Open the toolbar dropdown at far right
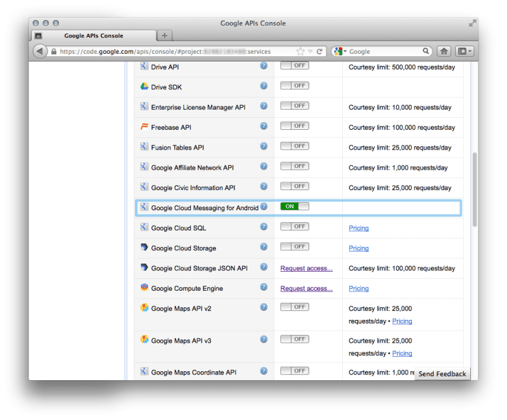Viewport: 507px width, 420px height. (x=465, y=51)
